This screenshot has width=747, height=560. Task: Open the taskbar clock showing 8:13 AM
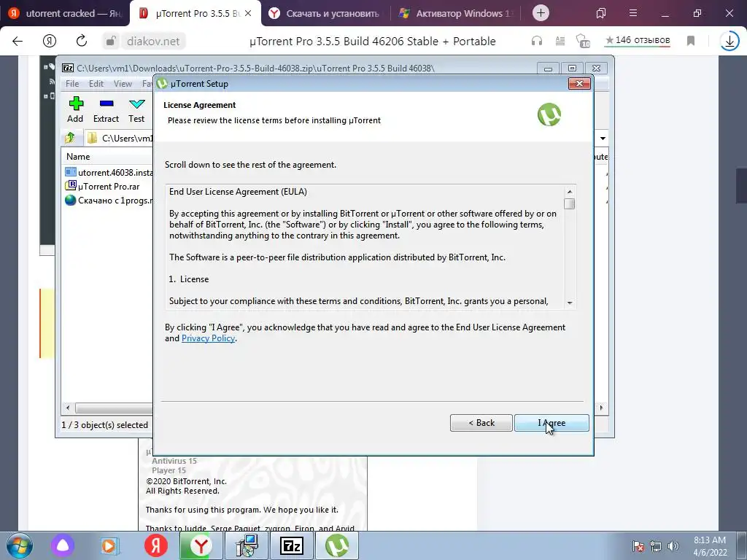pos(710,546)
